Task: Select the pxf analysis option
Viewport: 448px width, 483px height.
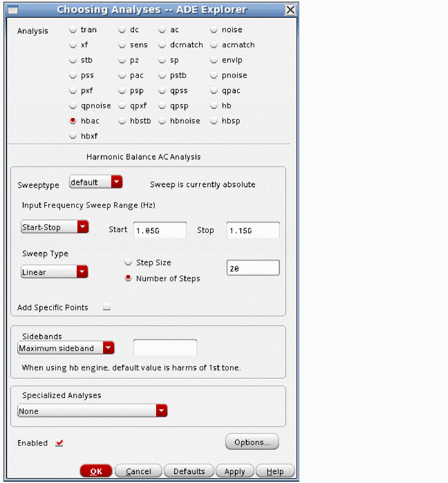Action: pos(73,91)
